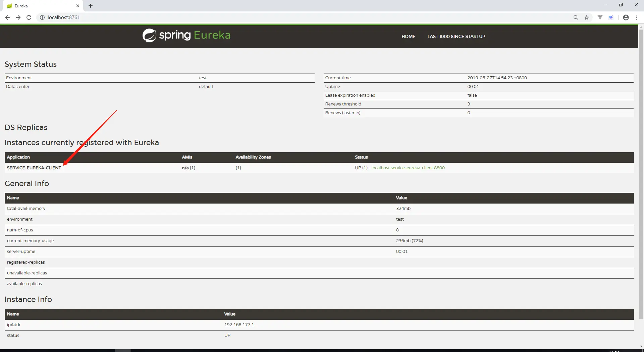The height and width of the screenshot is (352, 644).
Task: Go to the HOME navigation item
Action: pyautogui.click(x=408, y=36)
